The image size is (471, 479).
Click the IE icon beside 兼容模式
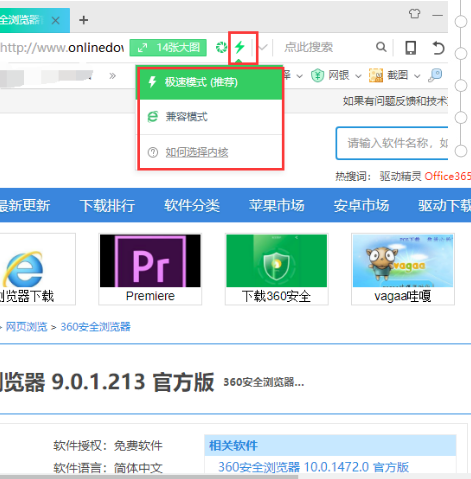point(153,117)
